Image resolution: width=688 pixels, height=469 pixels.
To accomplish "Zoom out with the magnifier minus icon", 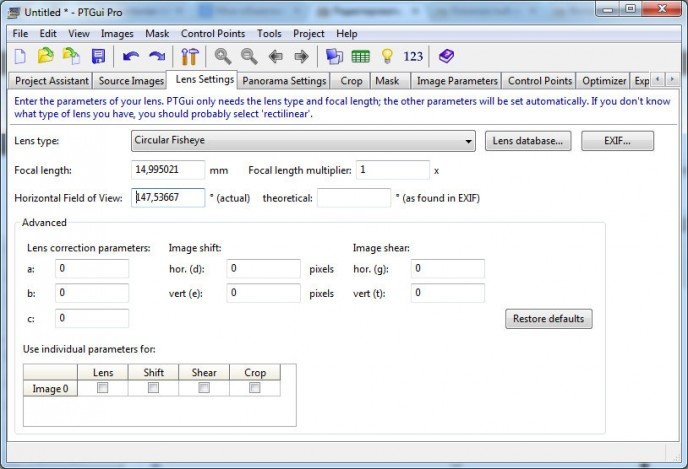I will [x=249, y=56].
